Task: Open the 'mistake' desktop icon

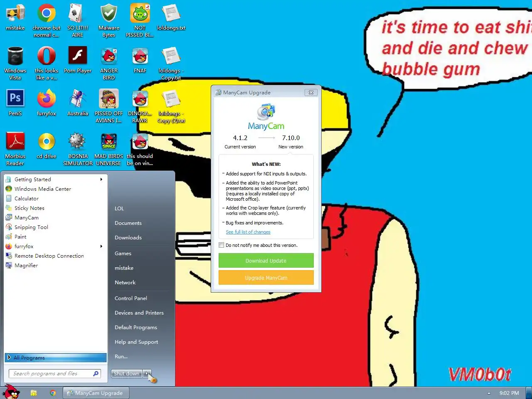Action: pyautogui.click(x=15, y=17)
